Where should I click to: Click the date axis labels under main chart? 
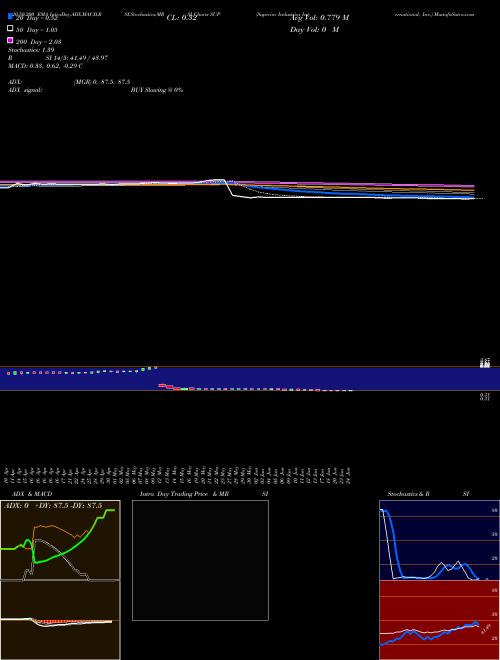(x=178, y=475)
